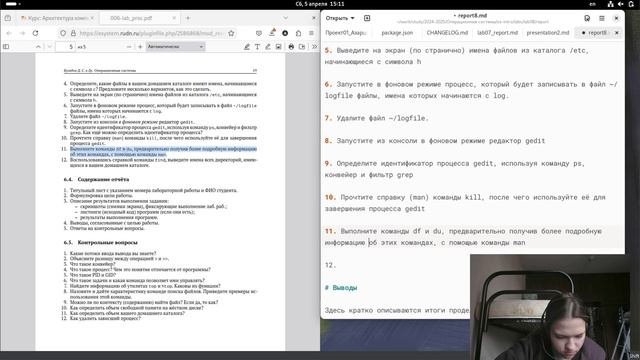
Task: Click '8. Запустите из консоли' editor line
Action: click(435, 141)
